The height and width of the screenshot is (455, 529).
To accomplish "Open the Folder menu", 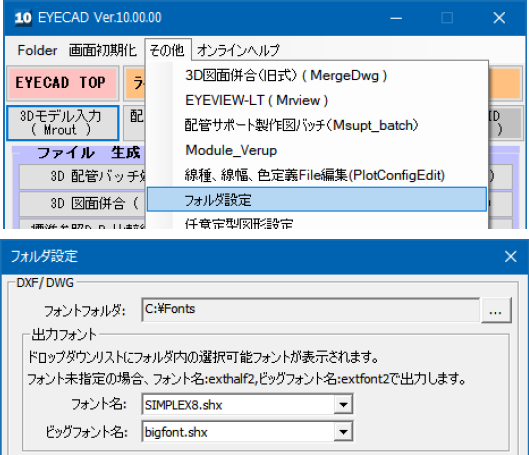I will tap(37, 50).
